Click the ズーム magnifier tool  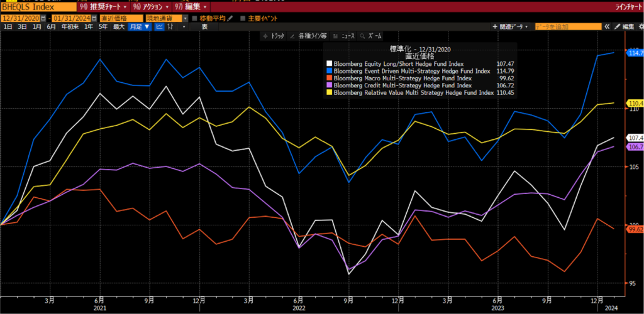tap(370, 36)
